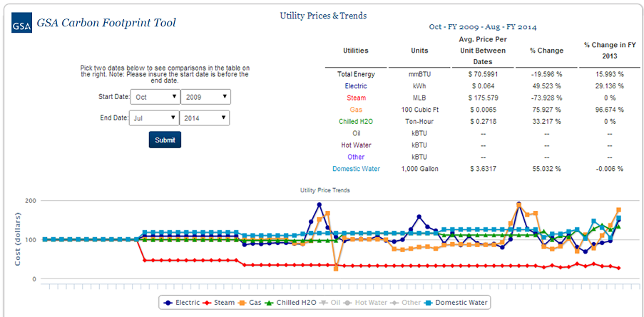
Task: Click the 29.136 % Electric FY 2013 value
Action: pos(610,86)
